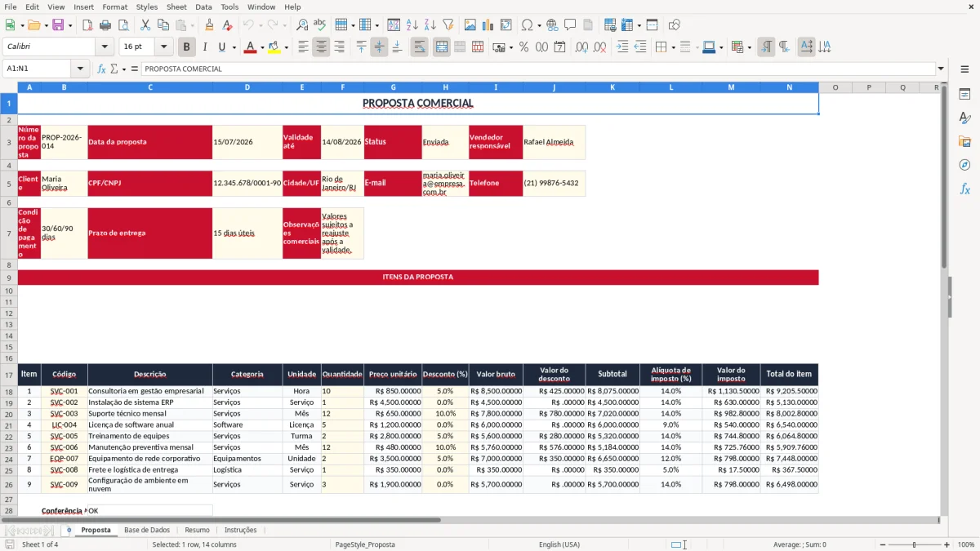Toggle Align Right

339,47
